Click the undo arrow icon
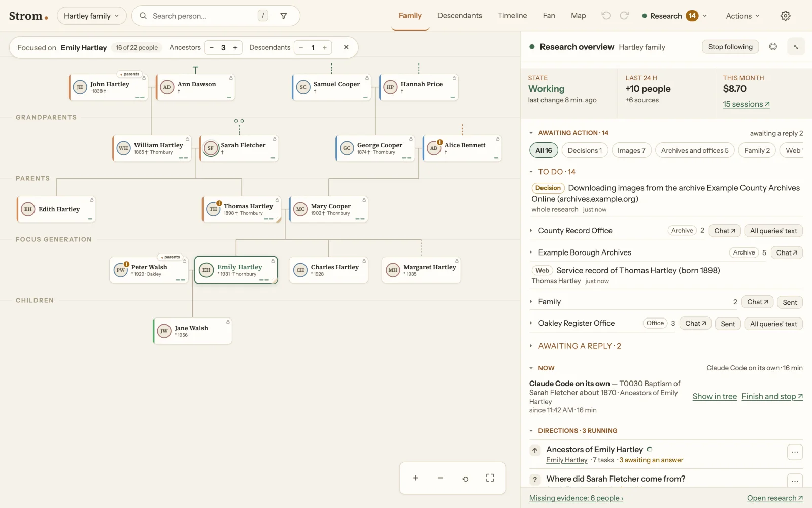Viewport: 812px width, 508px height. 606,16
